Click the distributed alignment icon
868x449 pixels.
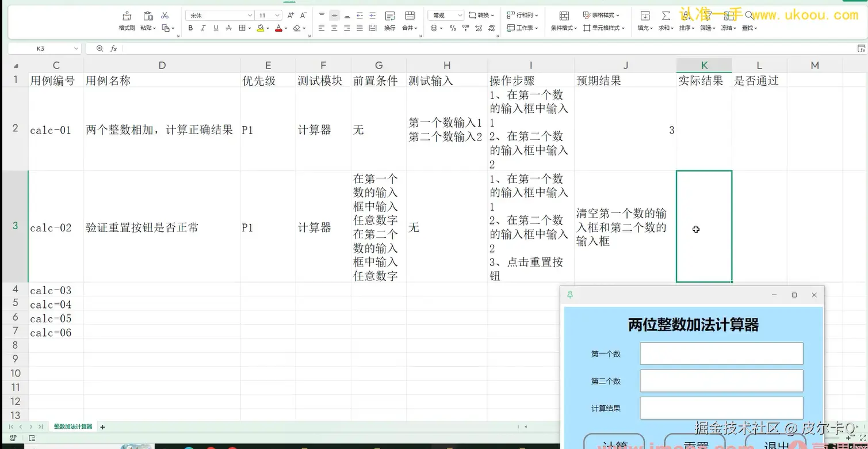coord(372,28)
